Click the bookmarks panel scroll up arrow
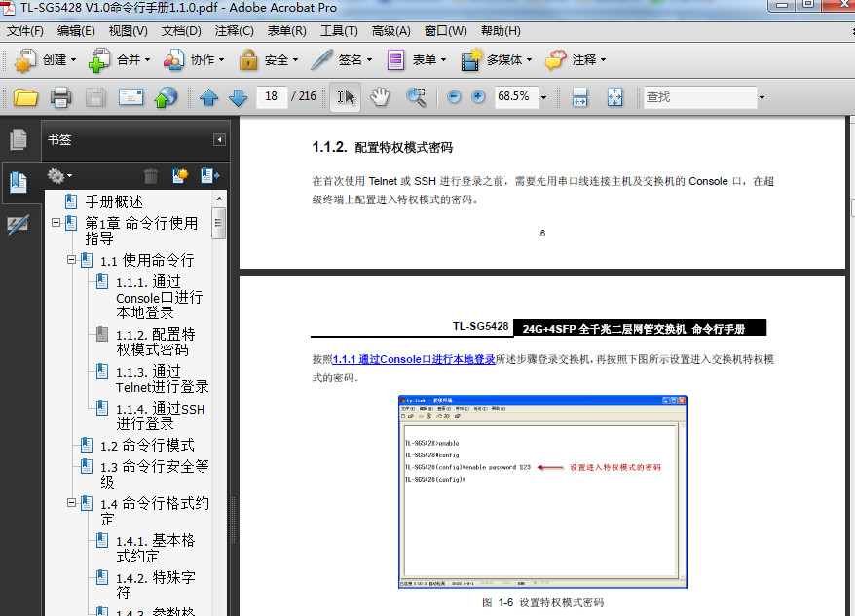This screenshot has height=616, width=855. click(x=219, y=199)
